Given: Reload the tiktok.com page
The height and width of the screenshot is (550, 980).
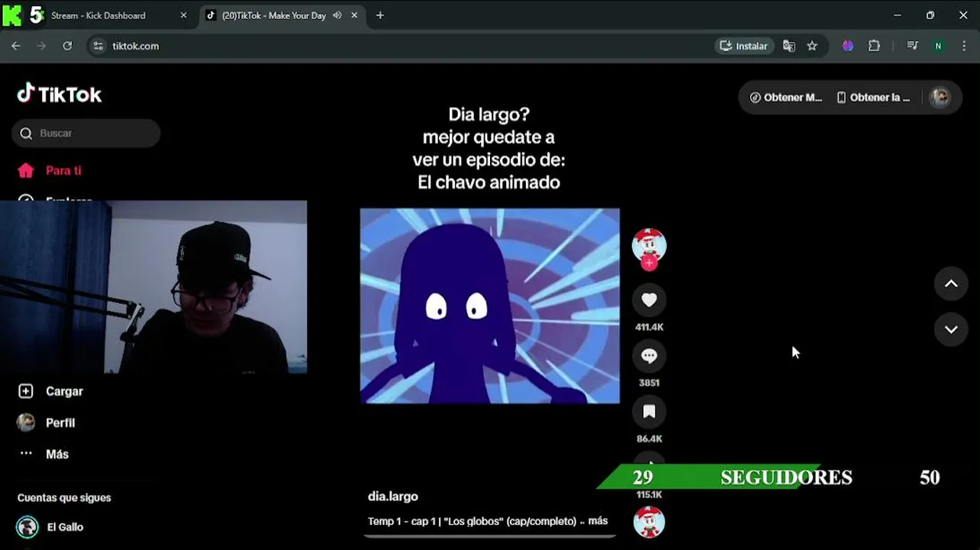Looking at the screenshot, I should point(67,46).
